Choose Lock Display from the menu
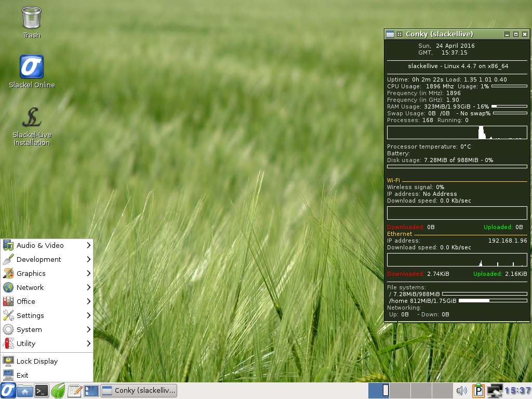 click(x=47, y=361)
